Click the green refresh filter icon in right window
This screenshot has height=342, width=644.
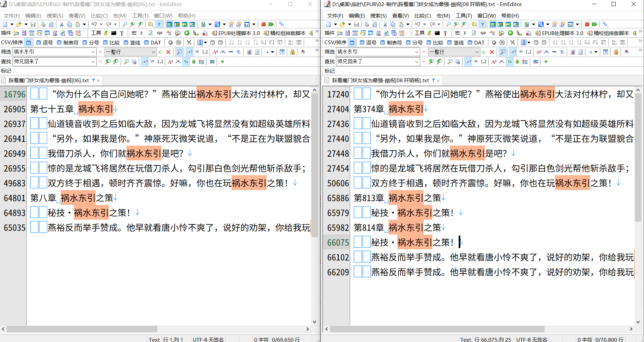coord(484,52)
